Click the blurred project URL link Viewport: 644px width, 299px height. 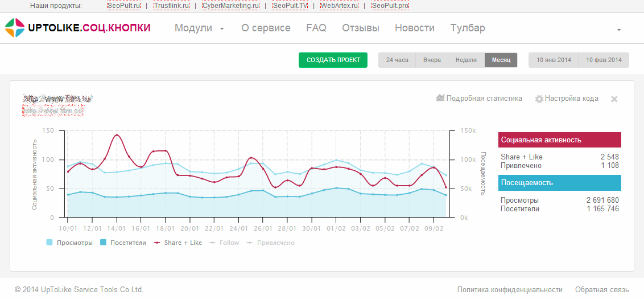(x=53, y=110)
